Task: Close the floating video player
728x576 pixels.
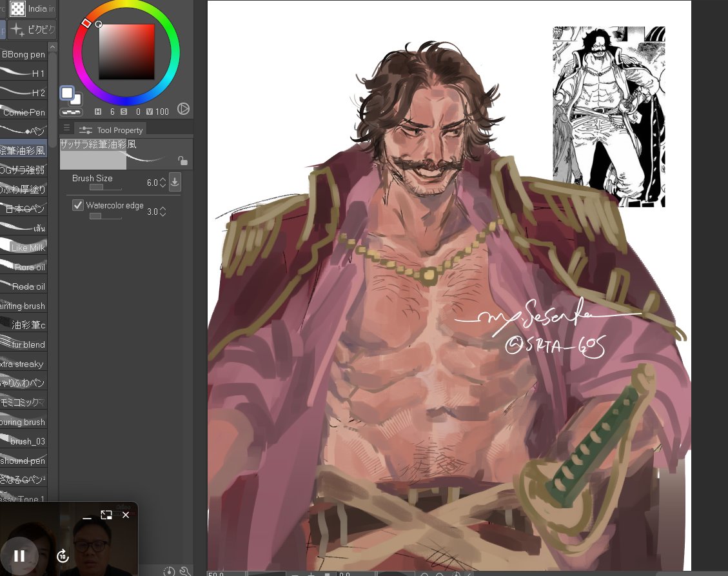Action: (x=126, y=515)
